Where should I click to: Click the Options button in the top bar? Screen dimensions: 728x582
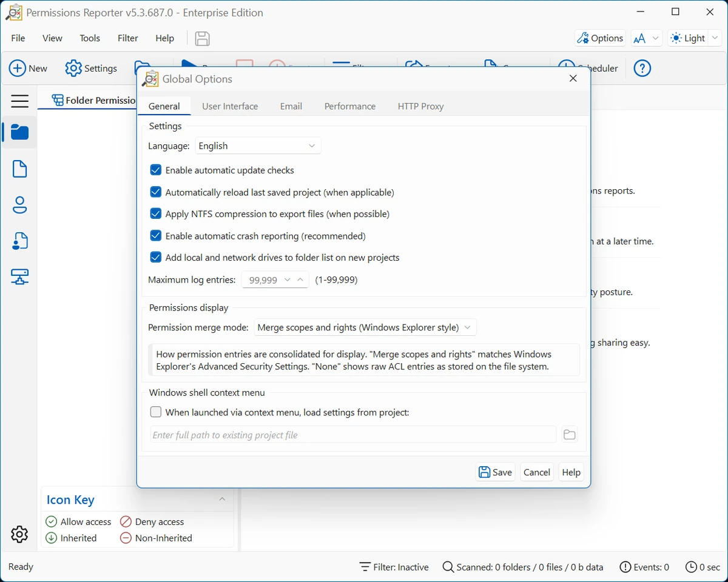(600, 38)
